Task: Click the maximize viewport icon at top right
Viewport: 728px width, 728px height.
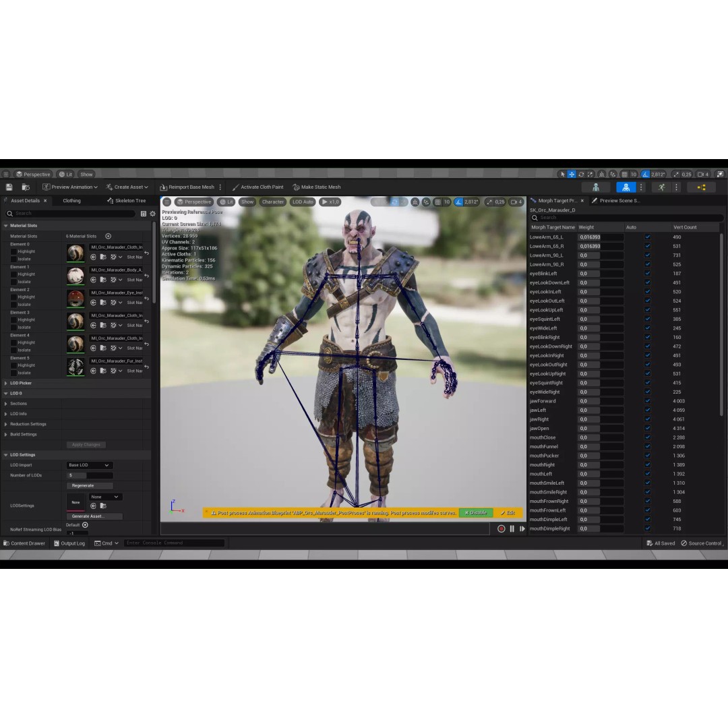Action: click(720, 174)
